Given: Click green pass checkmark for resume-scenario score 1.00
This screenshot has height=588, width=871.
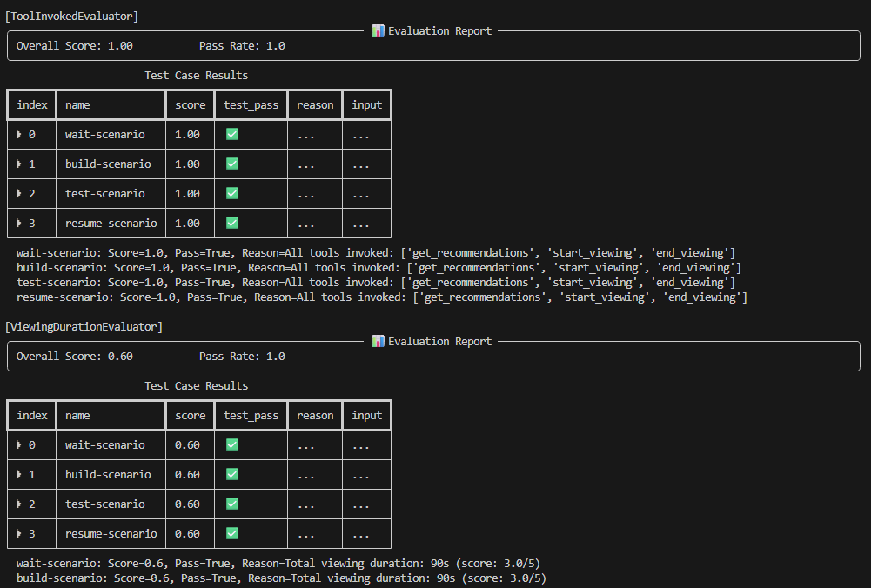Looking at the screenshot, I should [232, 223].
